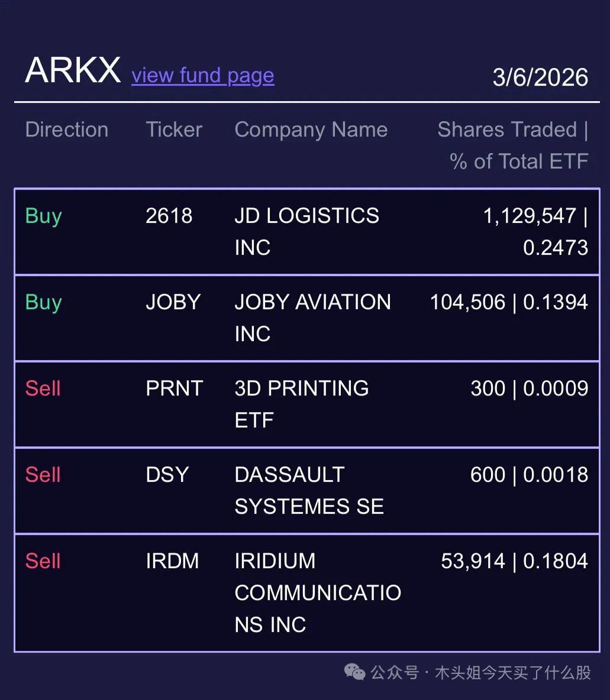Click IRIDIUM COMMUNICATIONS INC company name

318,592
